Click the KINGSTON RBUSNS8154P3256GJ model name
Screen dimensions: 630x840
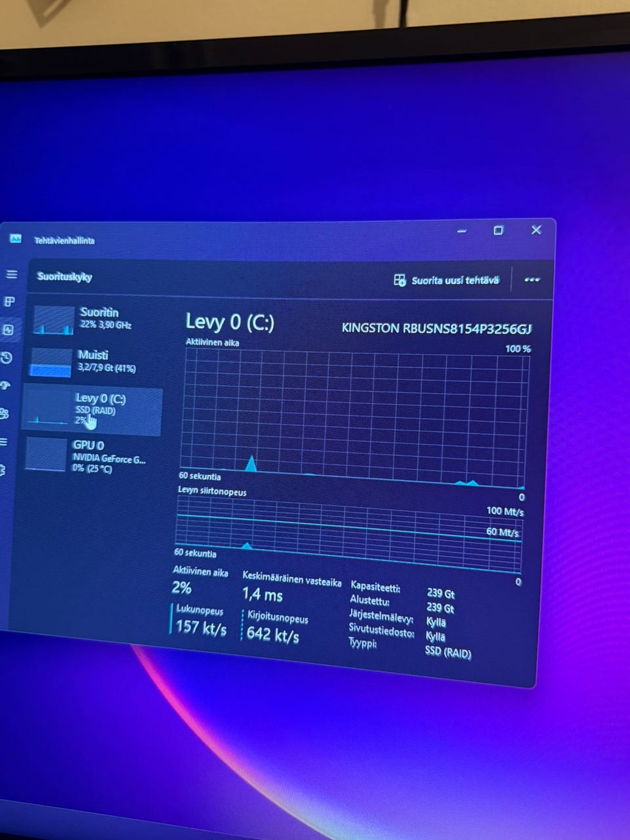[436, 328]
